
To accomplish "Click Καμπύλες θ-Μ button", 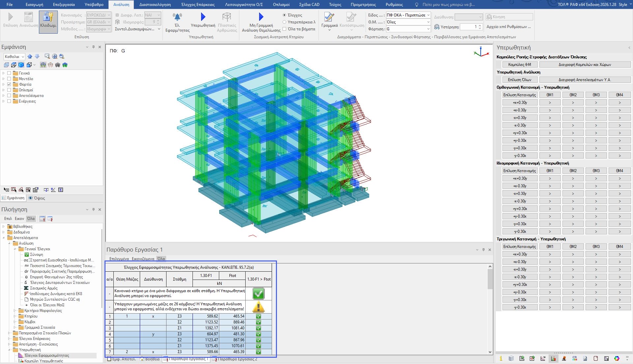I will 520,65.
